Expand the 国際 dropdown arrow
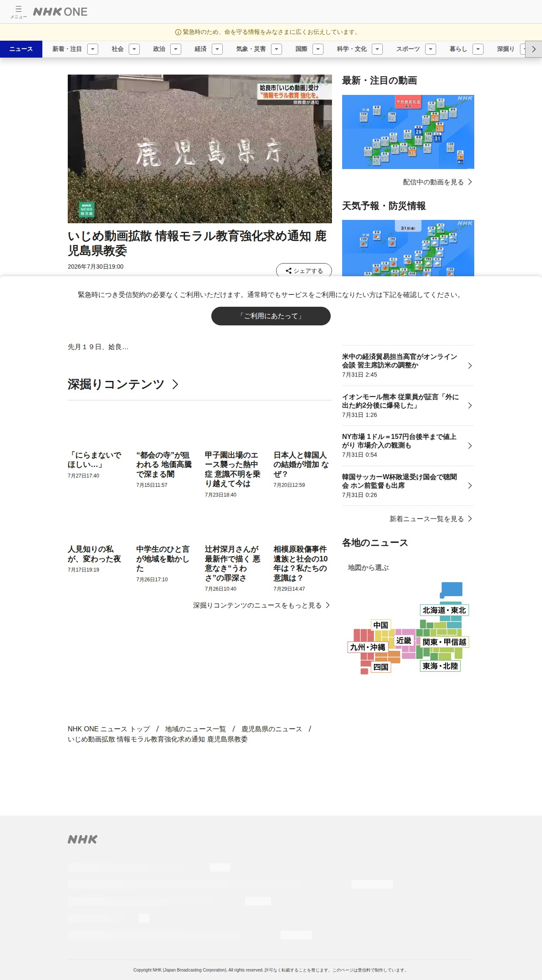 click(x=318, y=49)
